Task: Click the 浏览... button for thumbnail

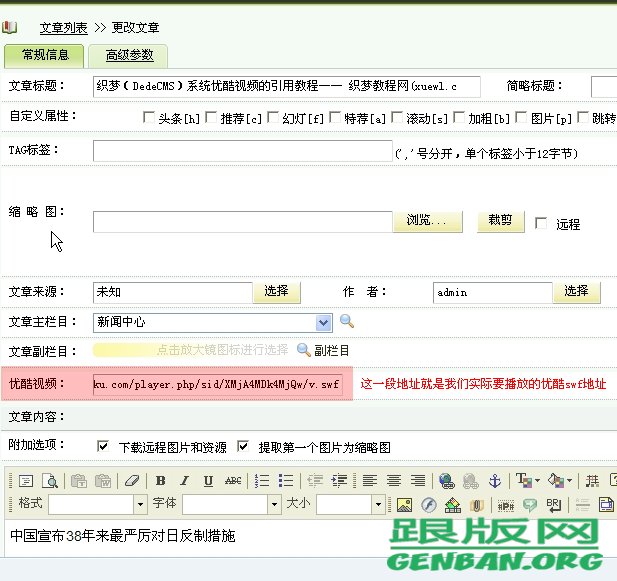Action: tap(433, 220)
